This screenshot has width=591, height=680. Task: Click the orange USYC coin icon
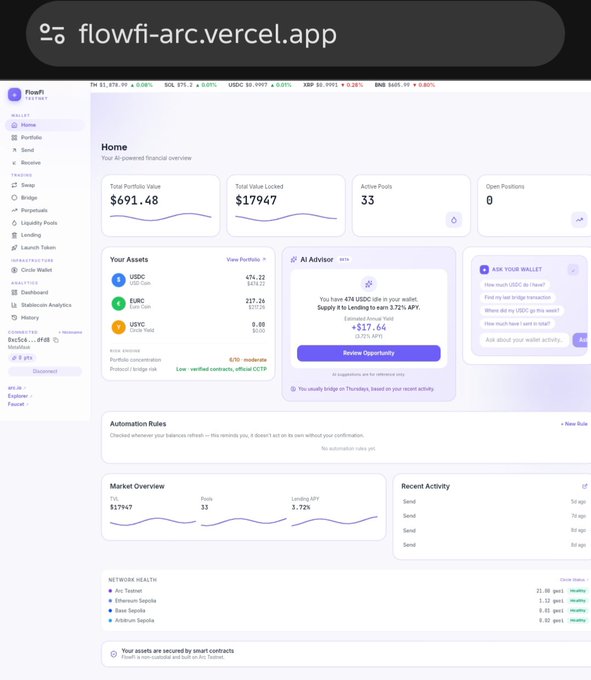[118, 327]
